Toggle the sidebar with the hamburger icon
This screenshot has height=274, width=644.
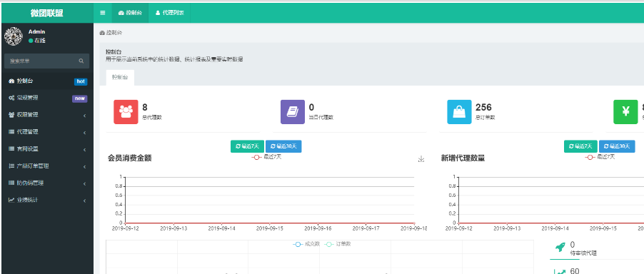[103, 13]
